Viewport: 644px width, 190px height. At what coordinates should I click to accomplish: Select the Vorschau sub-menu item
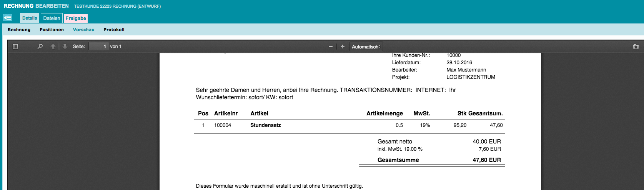[83, 30]
